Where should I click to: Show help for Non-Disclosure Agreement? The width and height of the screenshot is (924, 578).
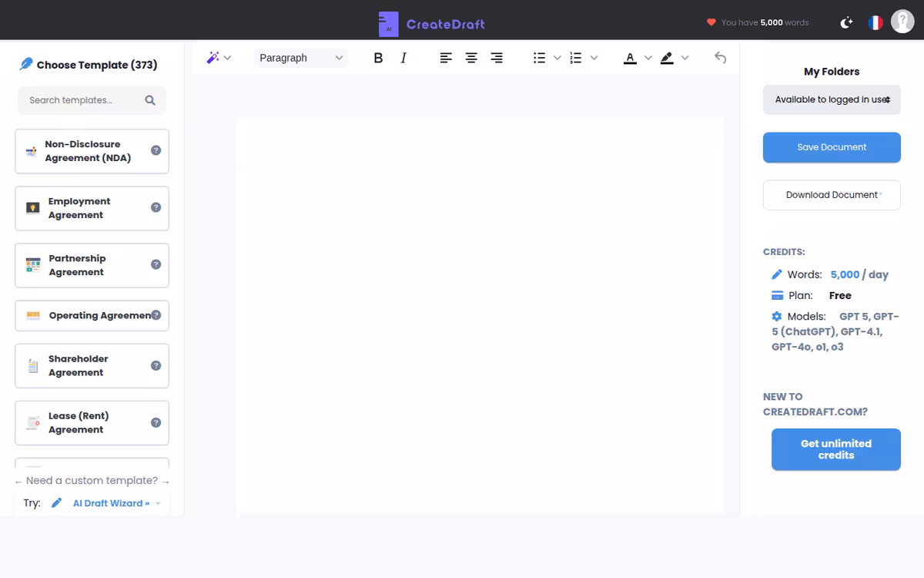(156, 150)
